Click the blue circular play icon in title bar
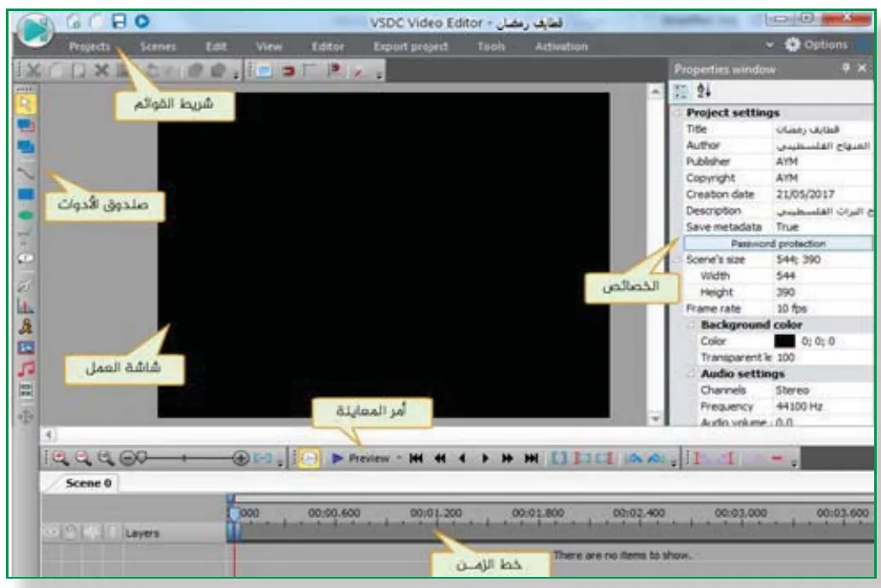 (x=142, y=21)
